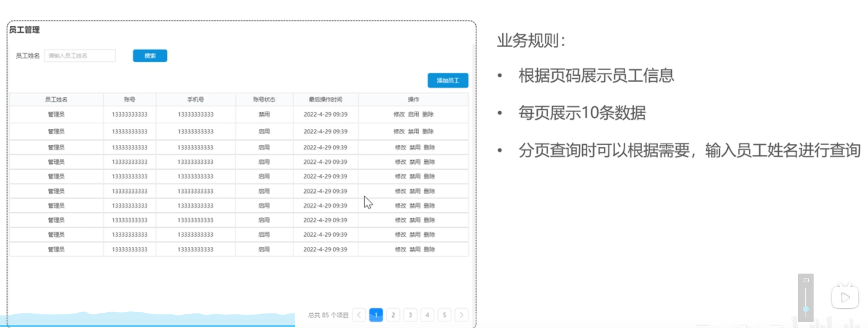Click the 账号状态 column header

point(264,100)
